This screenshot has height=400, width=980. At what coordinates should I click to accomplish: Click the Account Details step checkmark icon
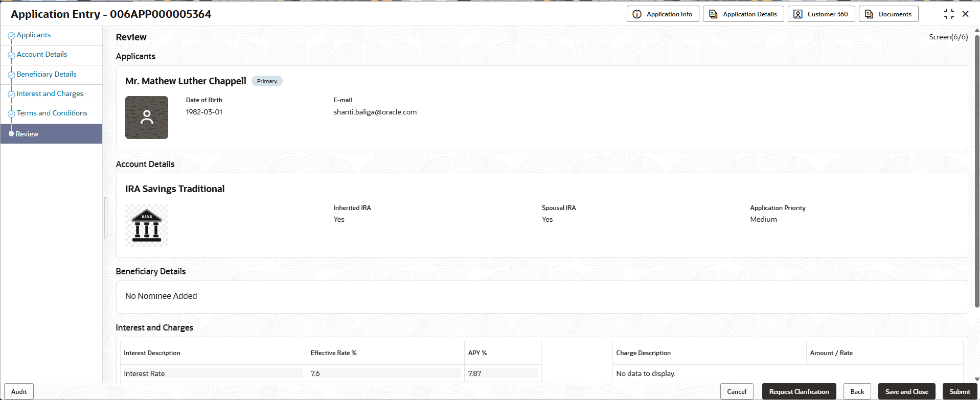(x=11, y=55)
